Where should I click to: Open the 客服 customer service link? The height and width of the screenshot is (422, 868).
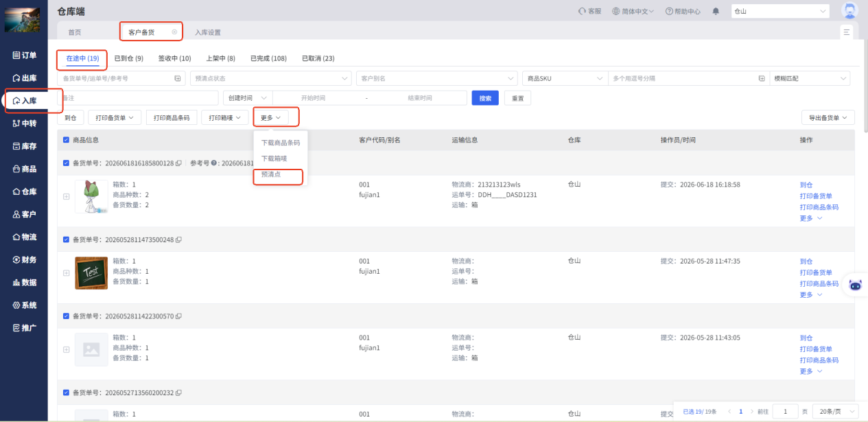point(589,11)
